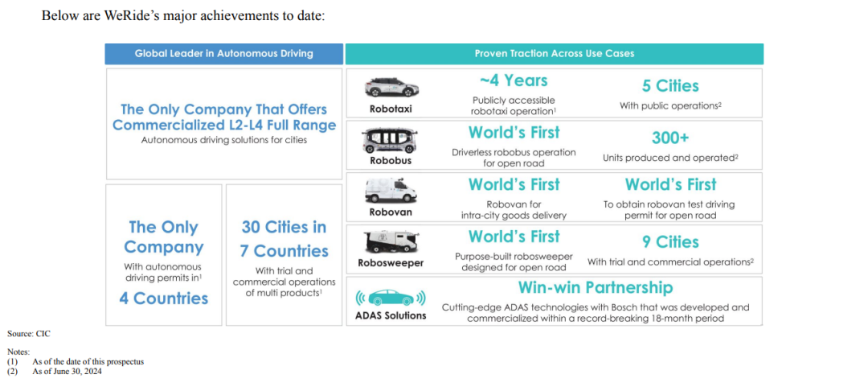
Task: Click 'Below are WeRide's major achievements to date' text
Action: point(183,15)
